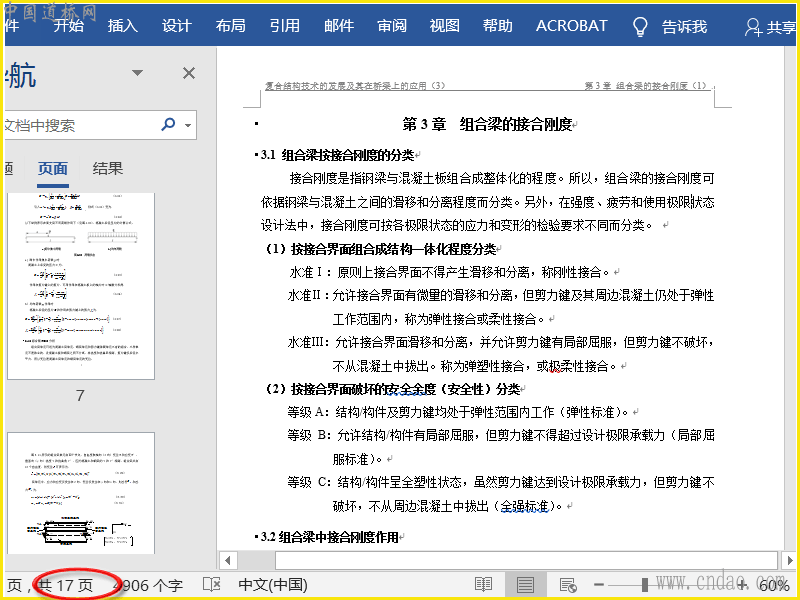The image size is (800, 600).
Task: Open navigation pane options dropdown arrow
Action: coord(135,73)
